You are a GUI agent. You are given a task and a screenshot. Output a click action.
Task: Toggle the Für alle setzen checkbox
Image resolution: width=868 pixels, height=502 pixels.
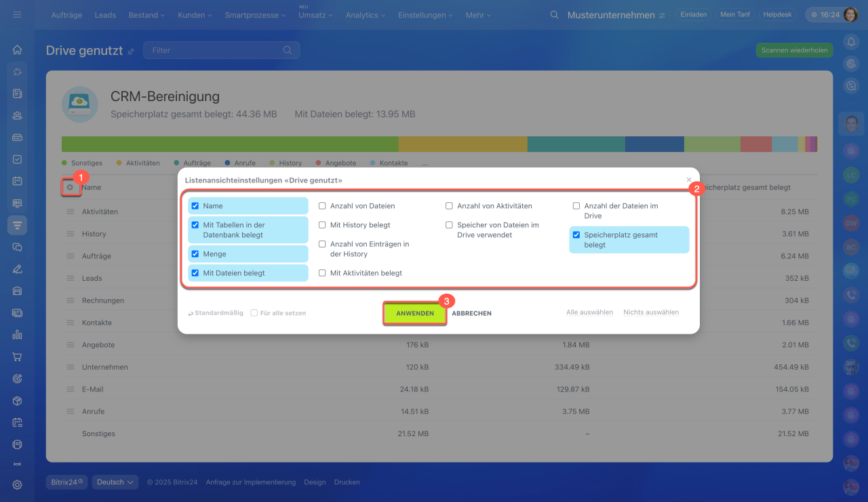click(x=254, y=313)
